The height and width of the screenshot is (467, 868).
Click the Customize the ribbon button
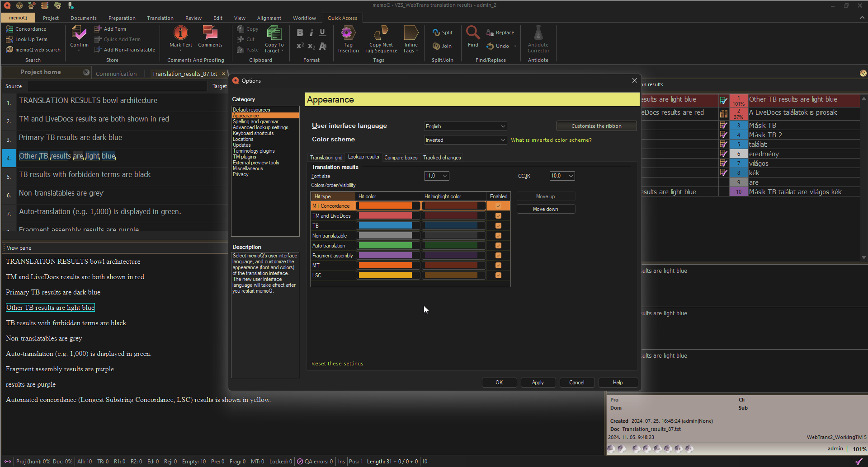coord(596,126)
